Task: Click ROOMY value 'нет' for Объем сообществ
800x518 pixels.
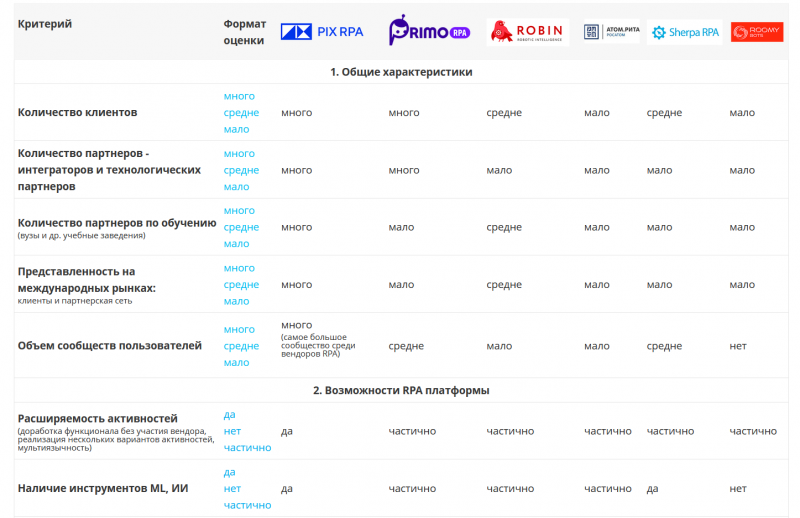Action: 738,346
